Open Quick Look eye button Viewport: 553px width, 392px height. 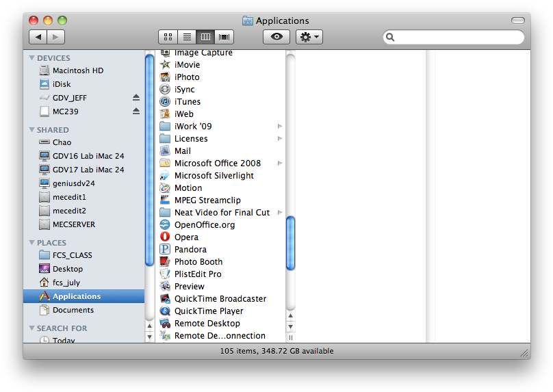(276, 37)
